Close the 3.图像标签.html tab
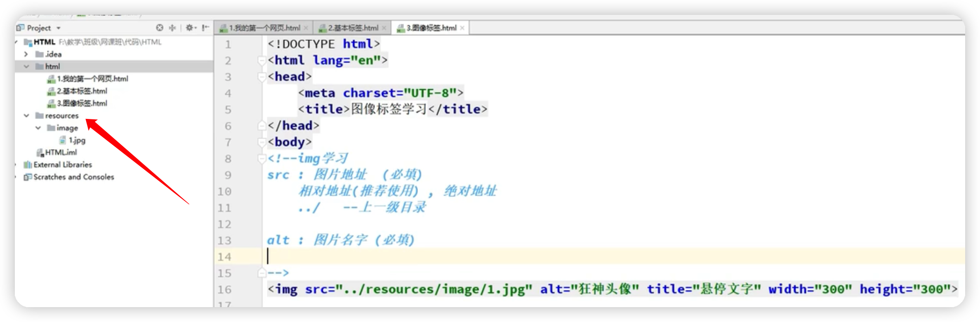 (462, 28)
